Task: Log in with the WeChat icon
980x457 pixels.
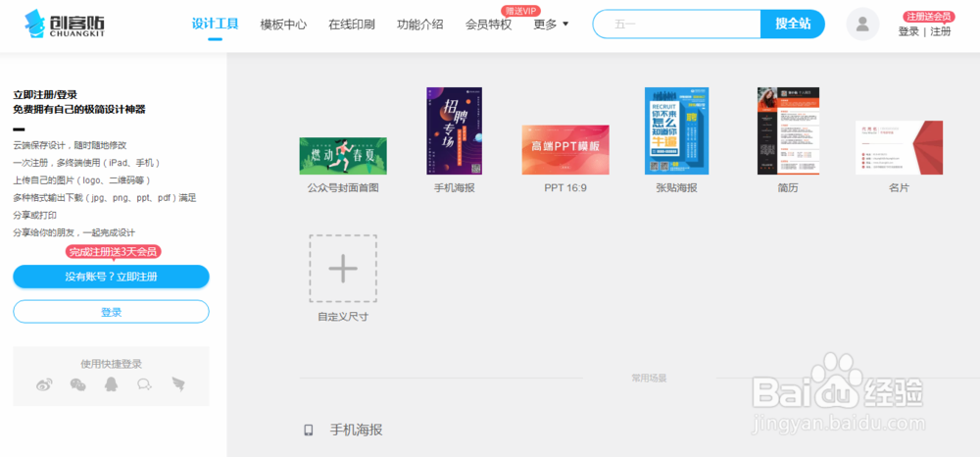Action: pyautogui.click(x=78, y=384)
